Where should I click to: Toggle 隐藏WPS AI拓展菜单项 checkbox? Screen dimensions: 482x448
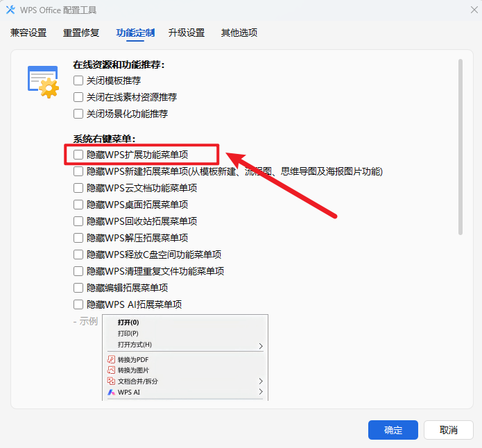click(78, 304)
